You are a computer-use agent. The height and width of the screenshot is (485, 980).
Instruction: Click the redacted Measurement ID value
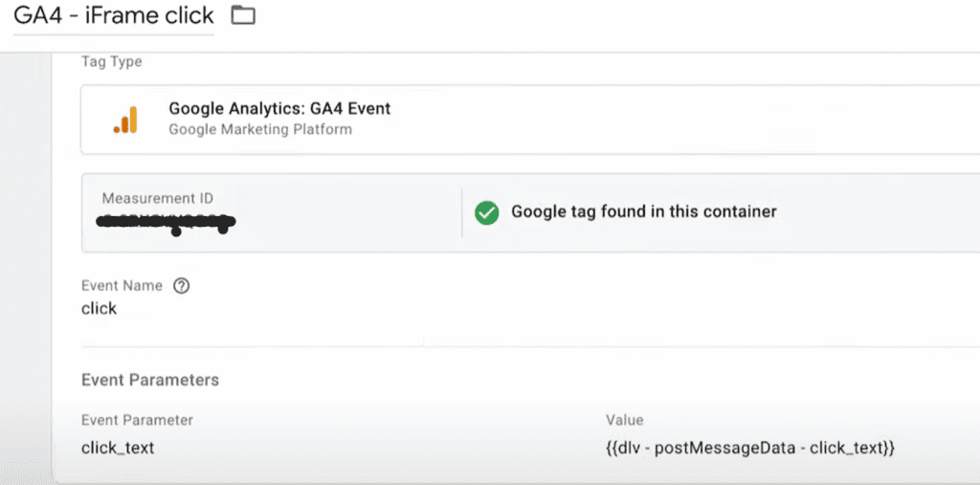tap(167, 224)
